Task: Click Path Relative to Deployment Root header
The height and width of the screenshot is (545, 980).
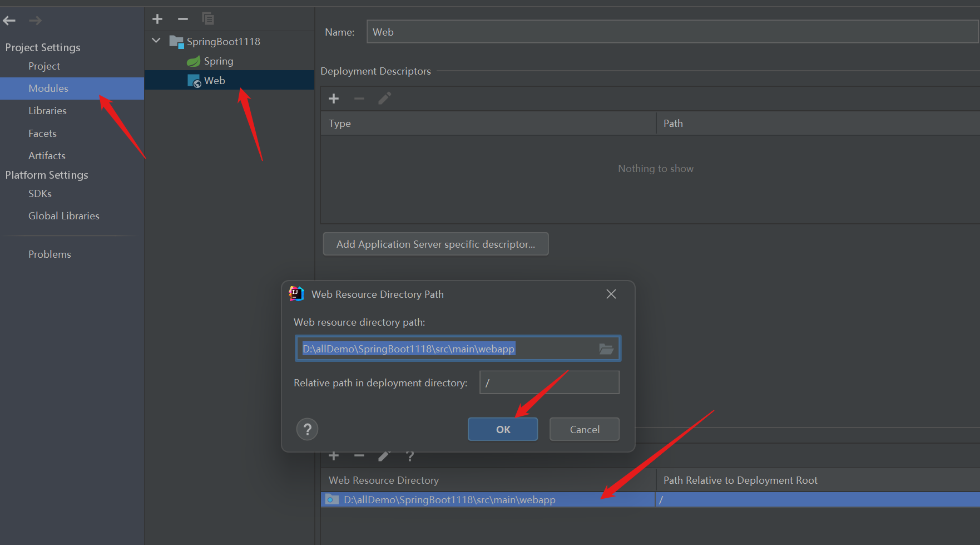Action: (818, 480)
